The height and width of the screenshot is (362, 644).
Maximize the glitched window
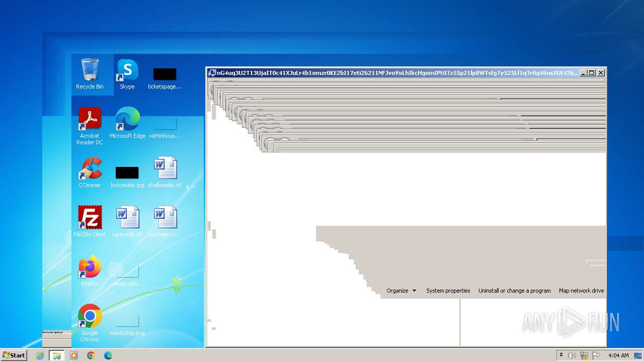point(592,73)
